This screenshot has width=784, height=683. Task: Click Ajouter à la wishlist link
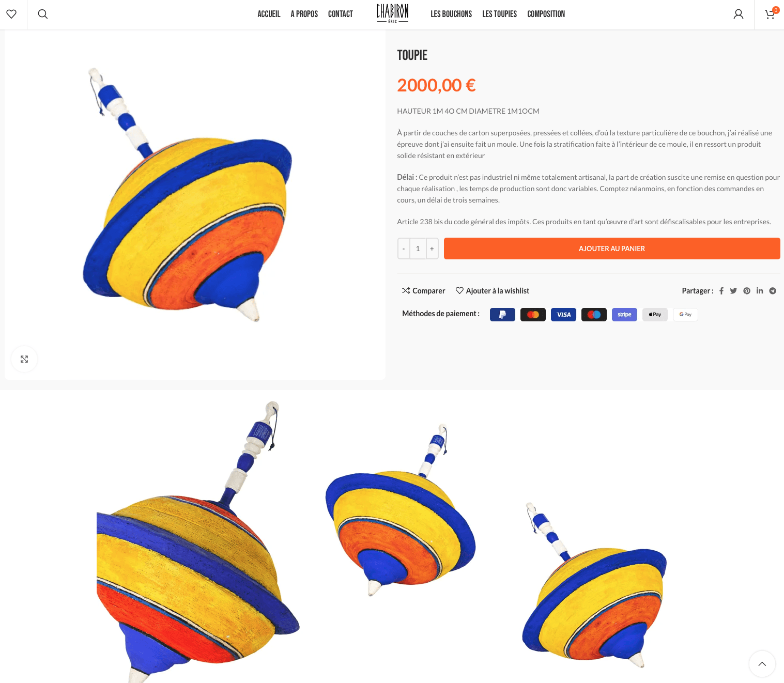(493, 291)
